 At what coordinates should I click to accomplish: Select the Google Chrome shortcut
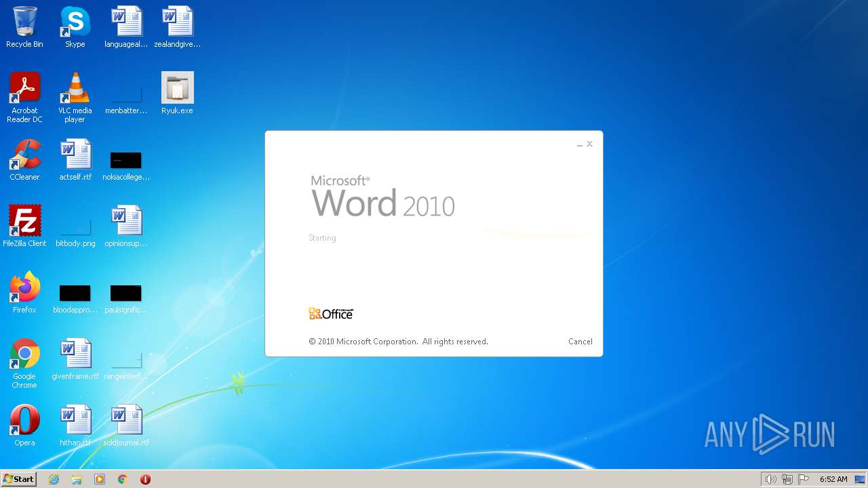click(x=24, y=363)
